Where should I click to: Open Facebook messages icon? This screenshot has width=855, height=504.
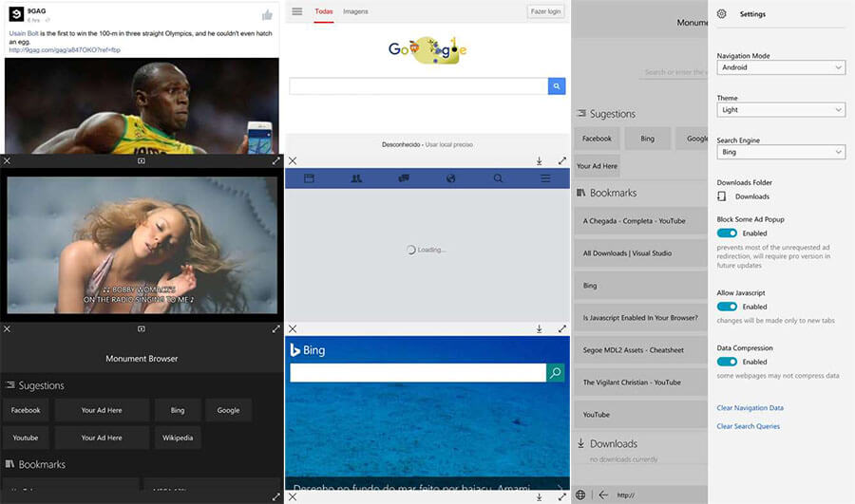[x=404, y=178]
